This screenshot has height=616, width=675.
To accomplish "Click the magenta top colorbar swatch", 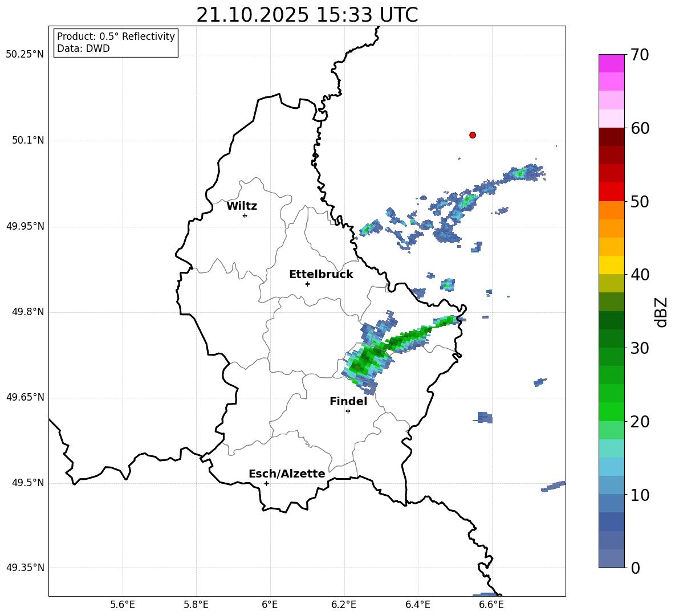I will [x=611, y=63].
